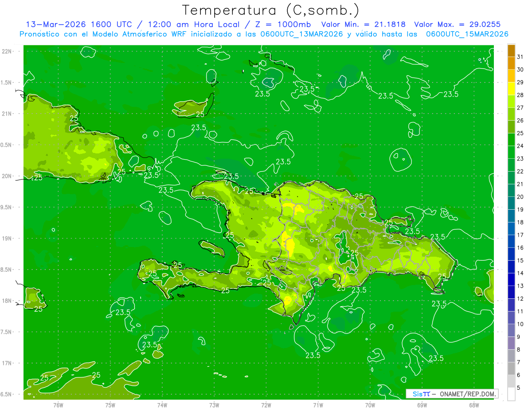532x411 pixels.
Task: Click the '19N' latitude label
Action: click(7, 238)
